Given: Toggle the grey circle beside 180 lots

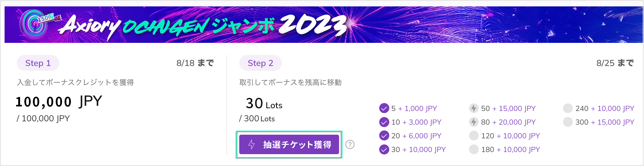Looking at the screenshot, I should pyautogui.click(x=474, y=149).
